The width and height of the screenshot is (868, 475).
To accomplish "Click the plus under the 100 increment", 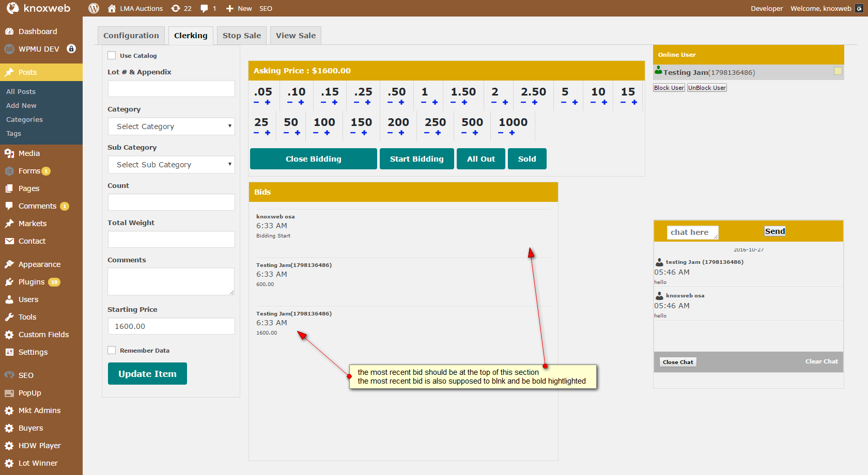I will (327, 133).
